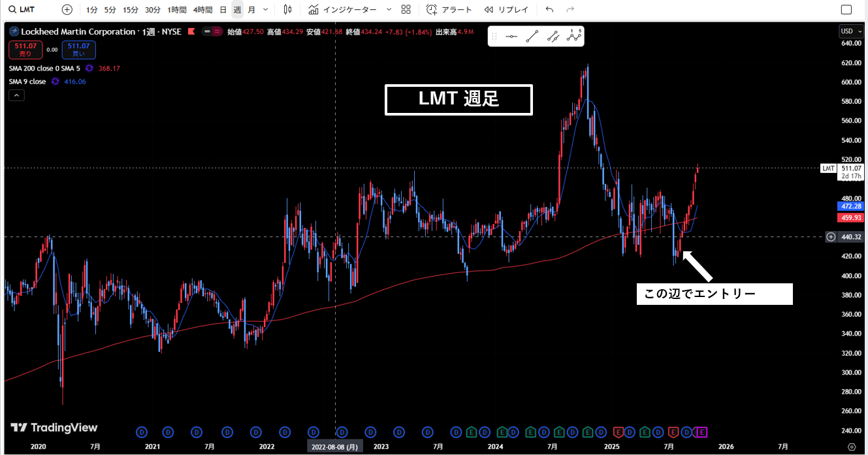Click the 368.17 SMA value
This screenshot has height=455, width=868.
pos(109,68)
